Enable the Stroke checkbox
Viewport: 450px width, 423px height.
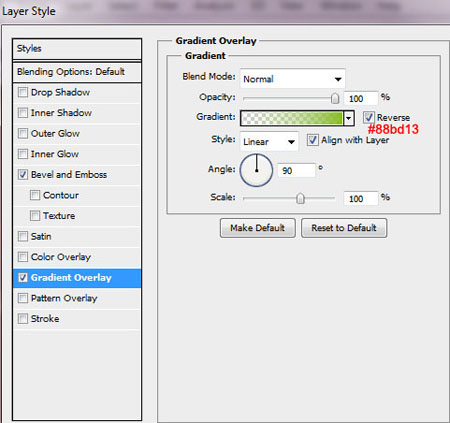[23, 319]
